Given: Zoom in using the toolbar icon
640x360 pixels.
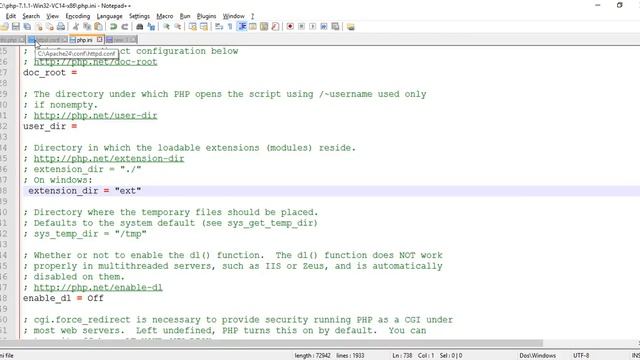Looking at the screenshot, I should (166, 27).
